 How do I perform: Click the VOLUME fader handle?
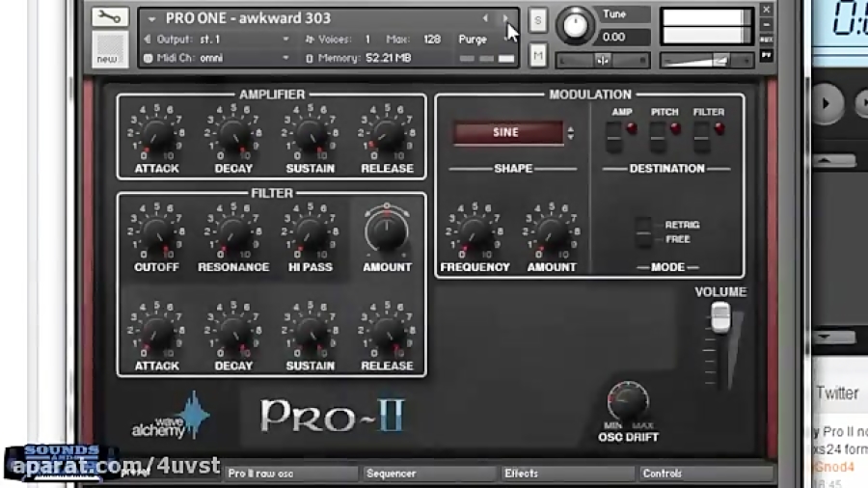[720, 317]
